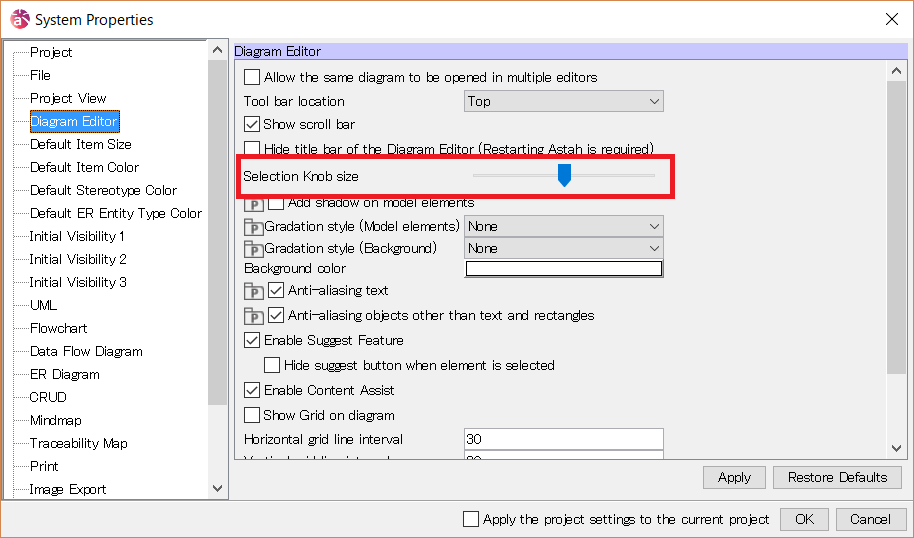Uncheck Show scroll bar option
914x538 pixels.
[252, 124]
